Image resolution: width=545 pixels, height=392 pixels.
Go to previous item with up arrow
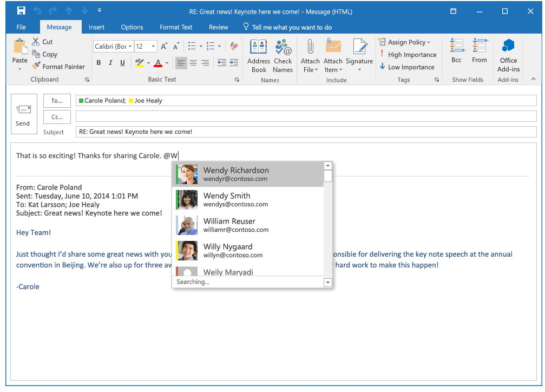pyautogui.click(x=69, y=11)
